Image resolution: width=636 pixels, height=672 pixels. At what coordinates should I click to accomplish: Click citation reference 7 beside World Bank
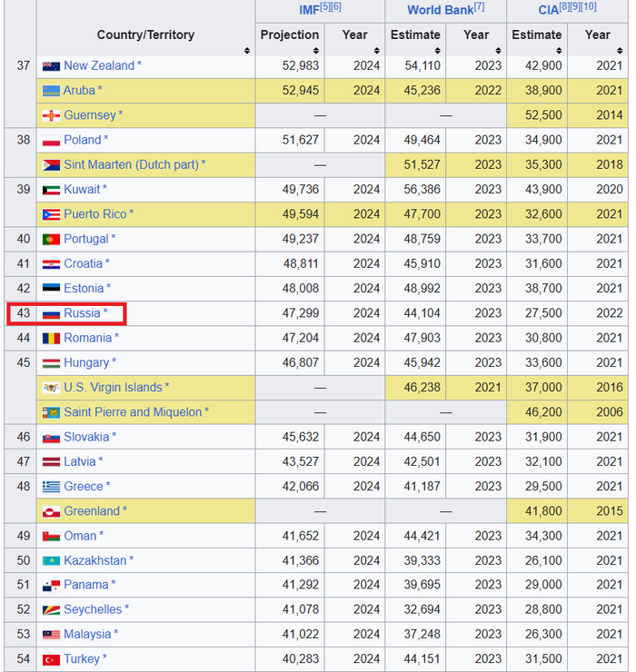pos(479,7)
